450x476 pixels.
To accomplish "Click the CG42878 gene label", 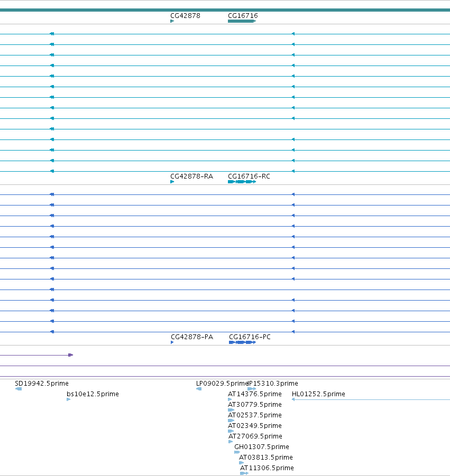I will pyautogui.click(x=185, y=16).
